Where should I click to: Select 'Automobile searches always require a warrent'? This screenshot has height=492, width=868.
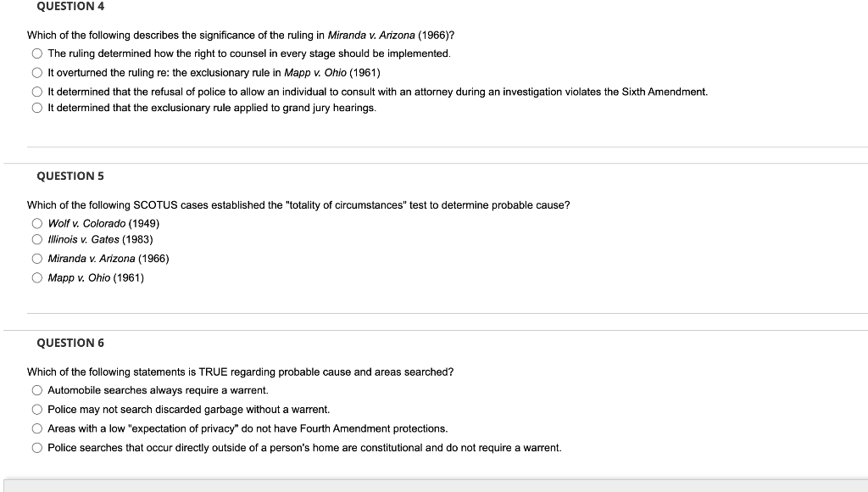point(37,390)
